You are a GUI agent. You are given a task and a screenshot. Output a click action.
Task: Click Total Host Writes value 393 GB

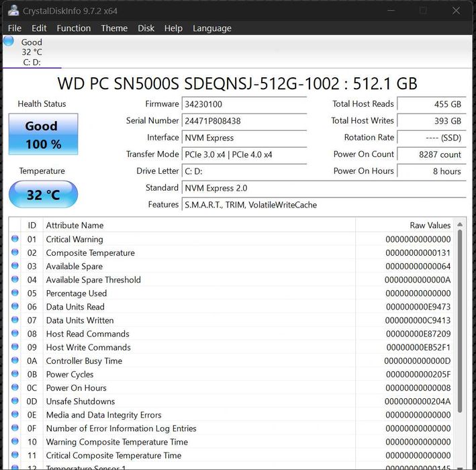coord(432,121)
